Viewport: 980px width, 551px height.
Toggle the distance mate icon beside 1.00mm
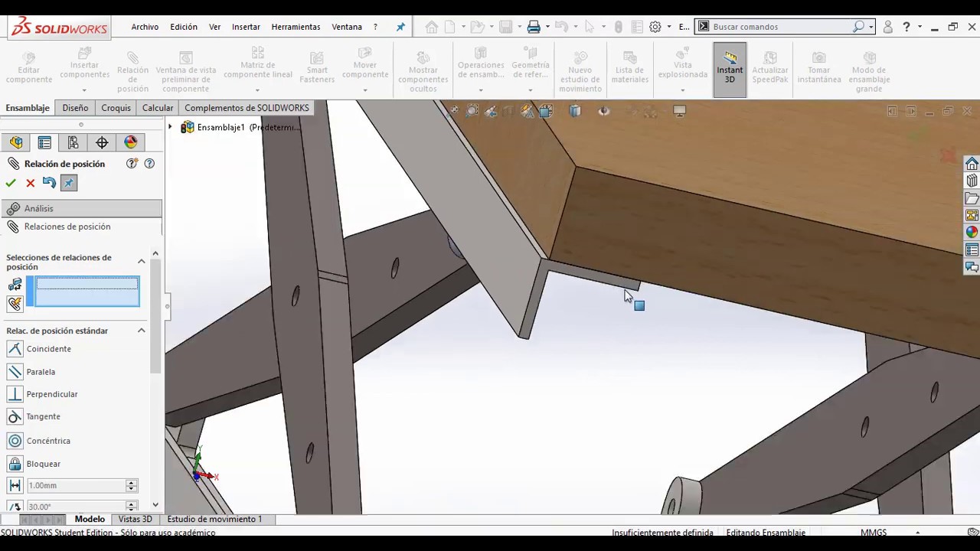tap(15, 486)
